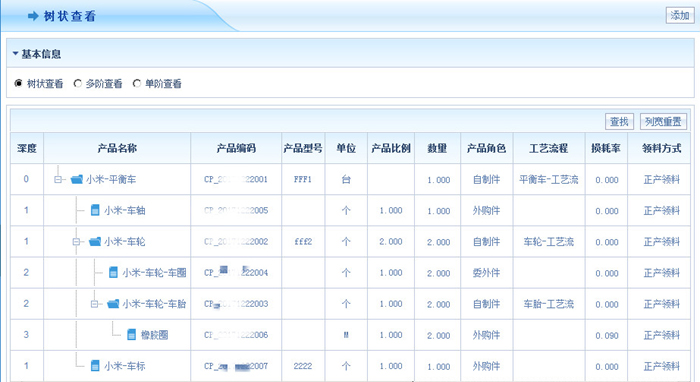Click the folder icon beside 小米-车轮-车胎
The width and height of the screenshot is (700, 382).
[x=113, y=304]
